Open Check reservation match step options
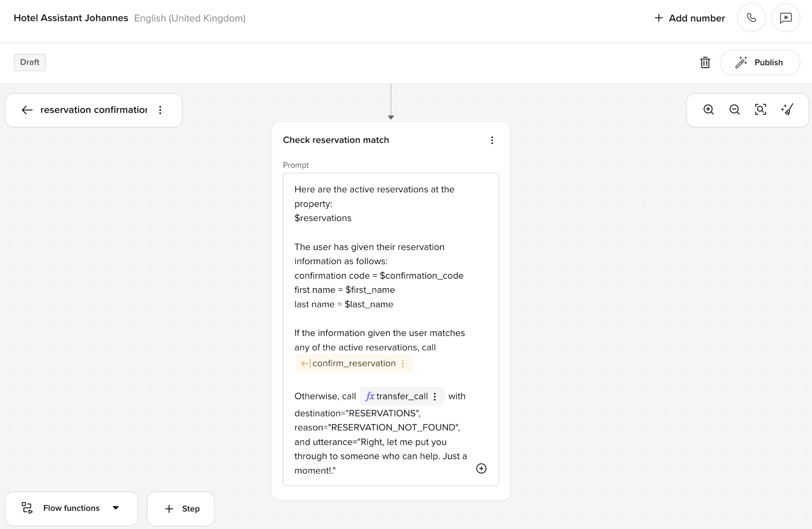 (x=492, y=140)
